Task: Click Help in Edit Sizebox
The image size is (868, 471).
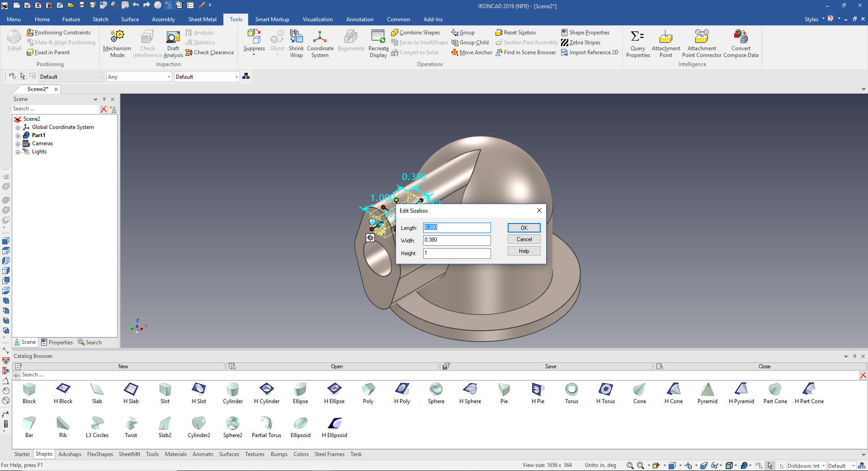Action: 524,251
